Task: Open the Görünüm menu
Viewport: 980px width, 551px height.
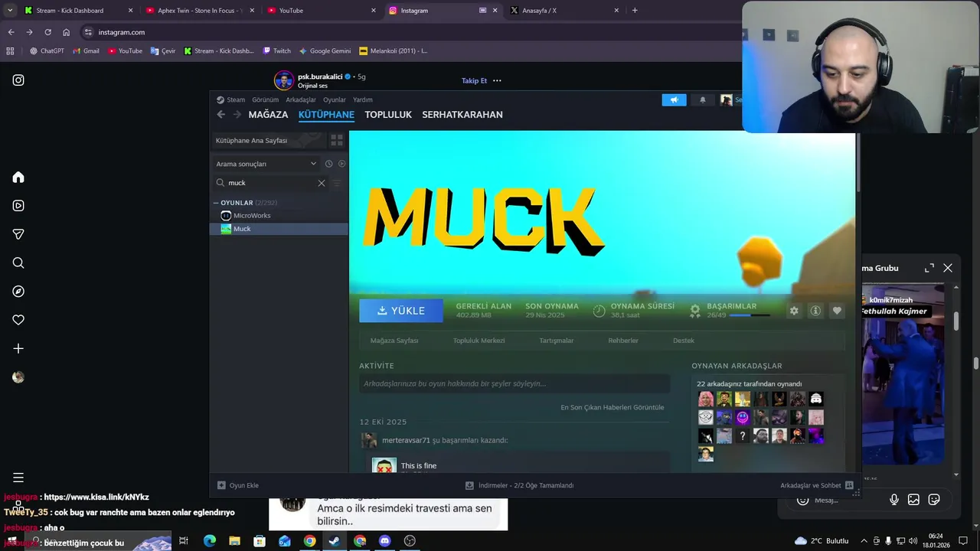Action: click(x=266, y=99)
